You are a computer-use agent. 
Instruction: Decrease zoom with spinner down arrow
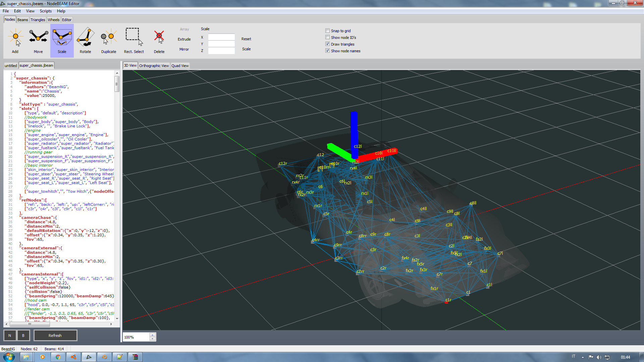[153, 339]
